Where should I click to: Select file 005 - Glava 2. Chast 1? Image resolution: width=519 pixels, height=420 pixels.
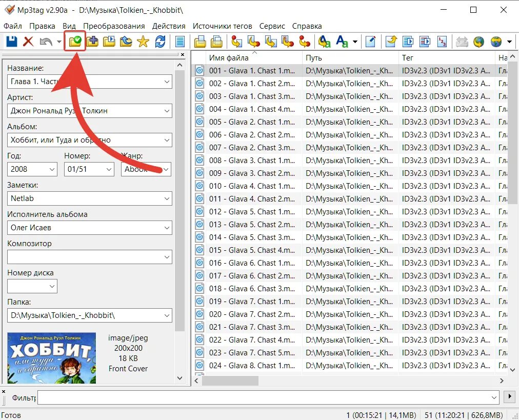pyautogui.click(x=252, y=122)
